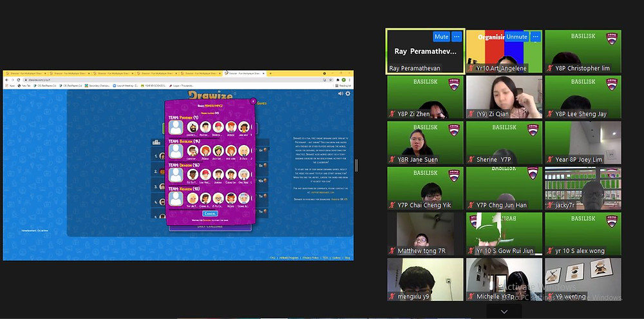This screenshot has height=319, width=644.
Task: Reload the Drawize page
Action: pos(19,80)
